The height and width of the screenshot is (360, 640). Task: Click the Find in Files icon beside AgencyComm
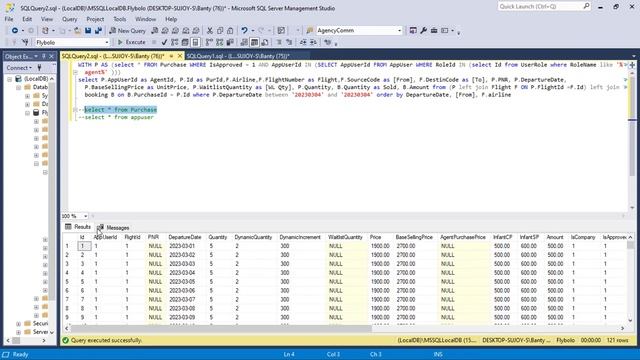[310, 31]
